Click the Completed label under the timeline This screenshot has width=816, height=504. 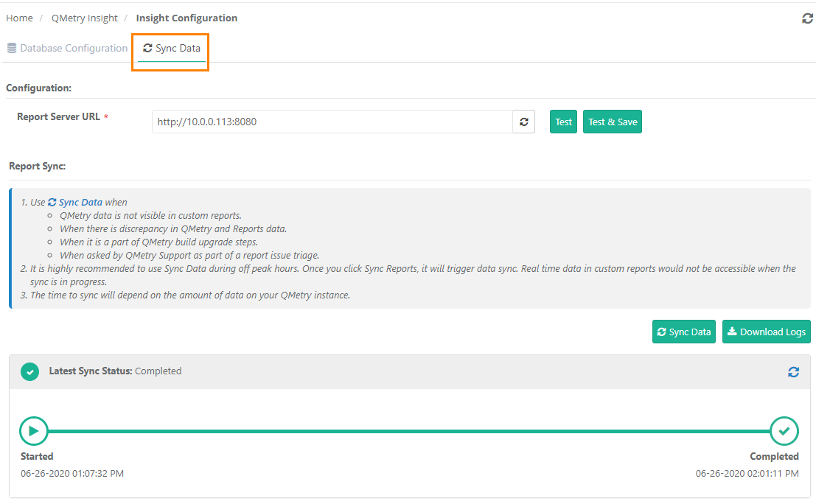click(x=774, y=456)
